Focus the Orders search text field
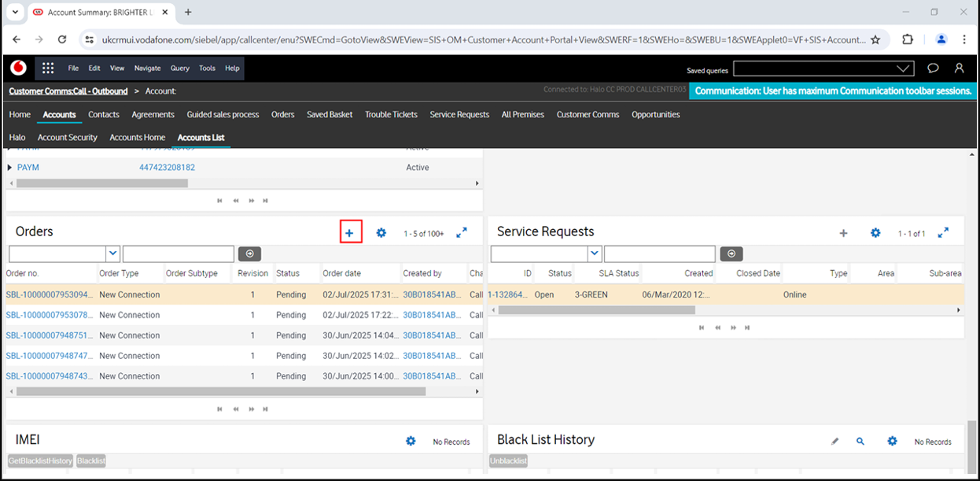 pyautogui.click(x=179, y=253)
